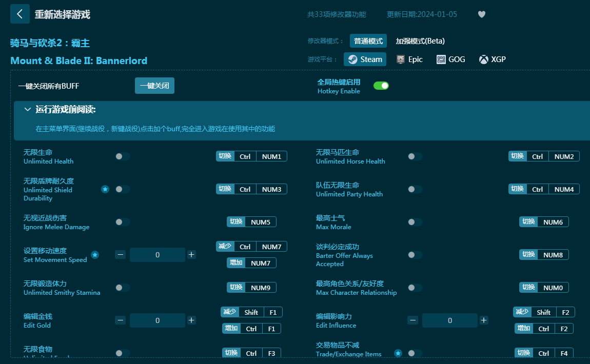Collapse the 运行游戏前阅读 section

28,109
